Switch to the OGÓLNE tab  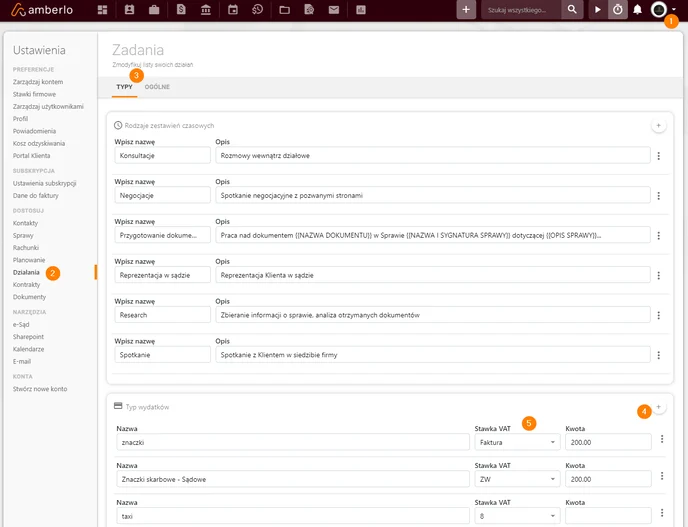point(157,87)
